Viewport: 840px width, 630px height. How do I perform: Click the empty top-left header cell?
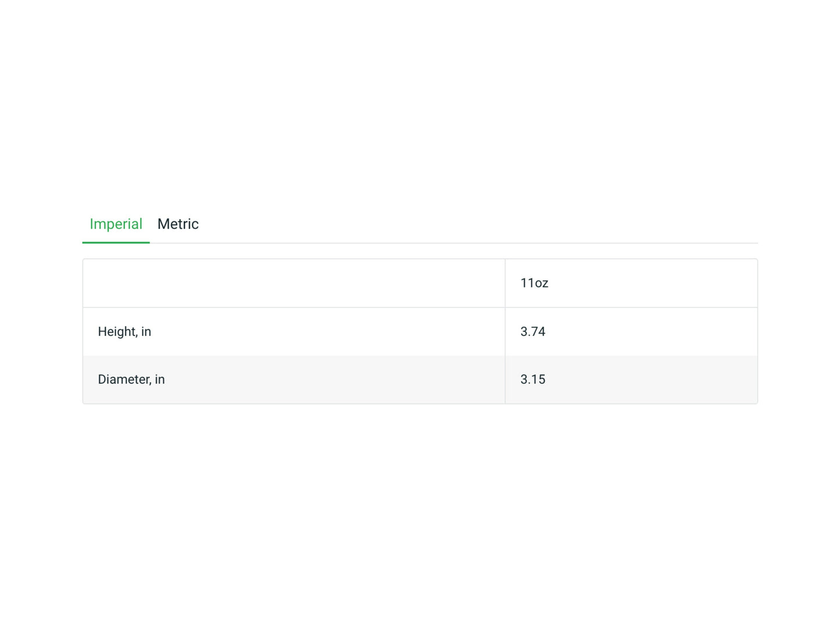(x=294, y=283)
